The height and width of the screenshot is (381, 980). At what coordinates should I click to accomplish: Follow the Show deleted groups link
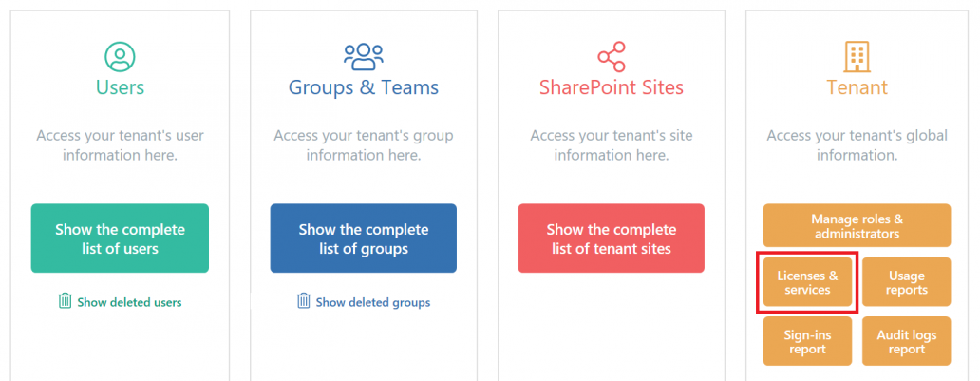373,303
